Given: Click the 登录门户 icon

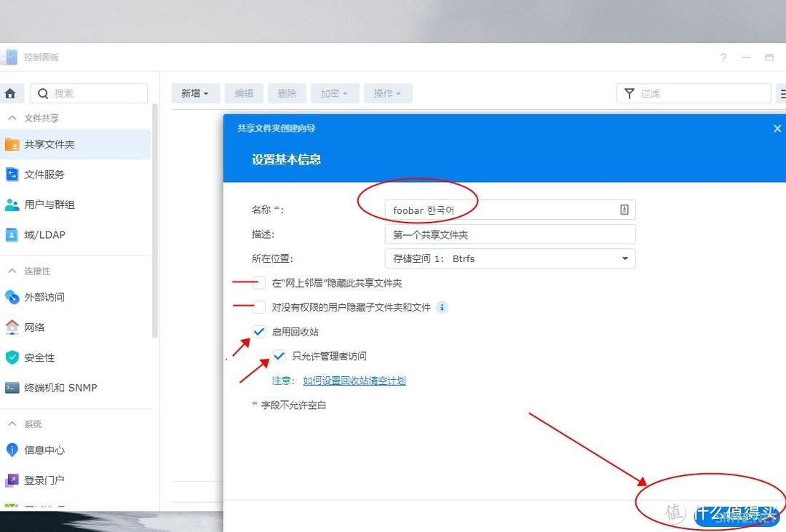Looking at the screenshot, I should click(x=12, y=480).
